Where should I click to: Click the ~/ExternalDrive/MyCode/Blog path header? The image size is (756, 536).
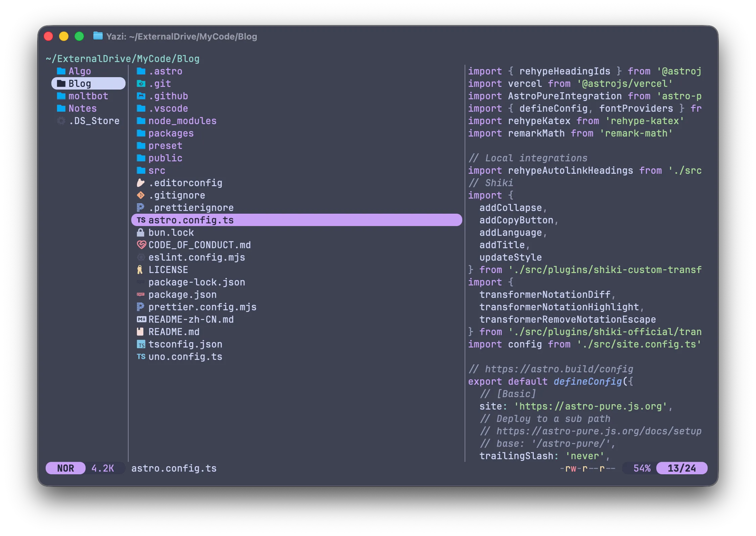coord(123,59)
